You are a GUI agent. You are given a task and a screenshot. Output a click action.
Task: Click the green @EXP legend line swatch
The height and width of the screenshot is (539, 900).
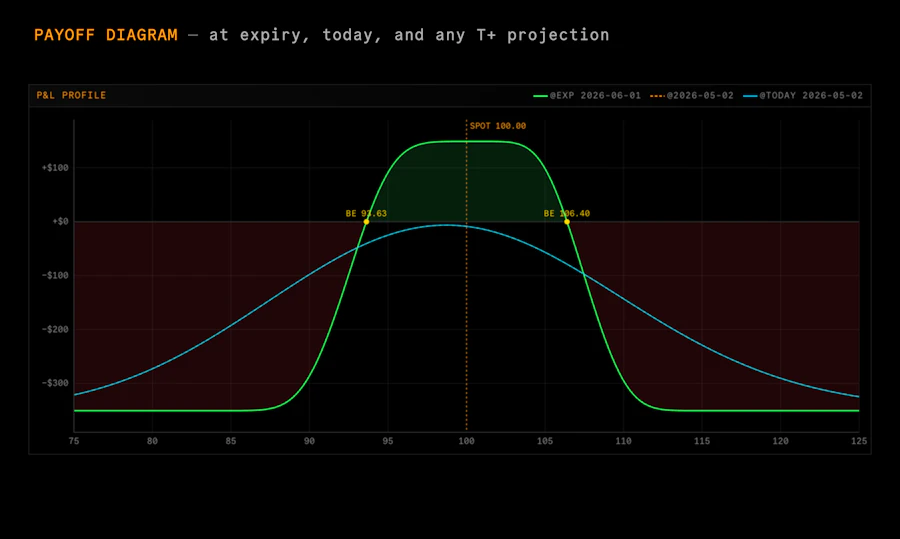[540, 96]
